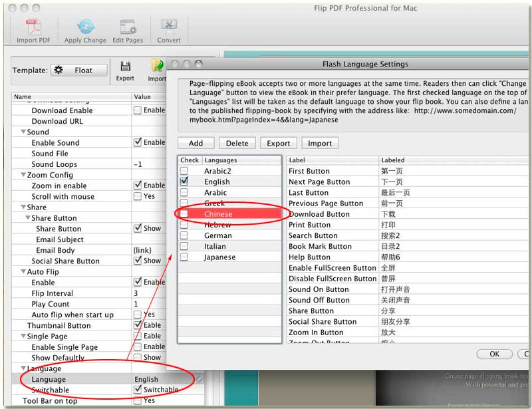
Task: Collapse the Share Button subgroup
Action: pyautogui.click(x=28, y=217)
